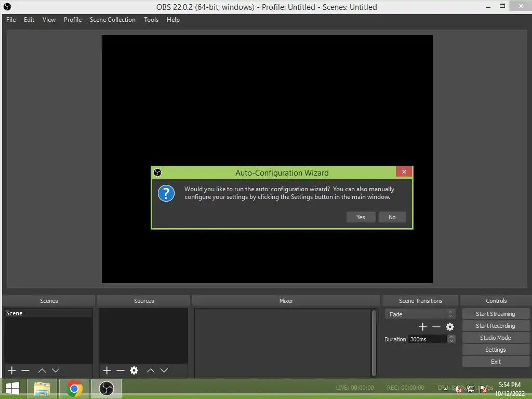This screenshot has width=532, height=399.
Task: Add a scene transition with plus icon
Action: 423,327
